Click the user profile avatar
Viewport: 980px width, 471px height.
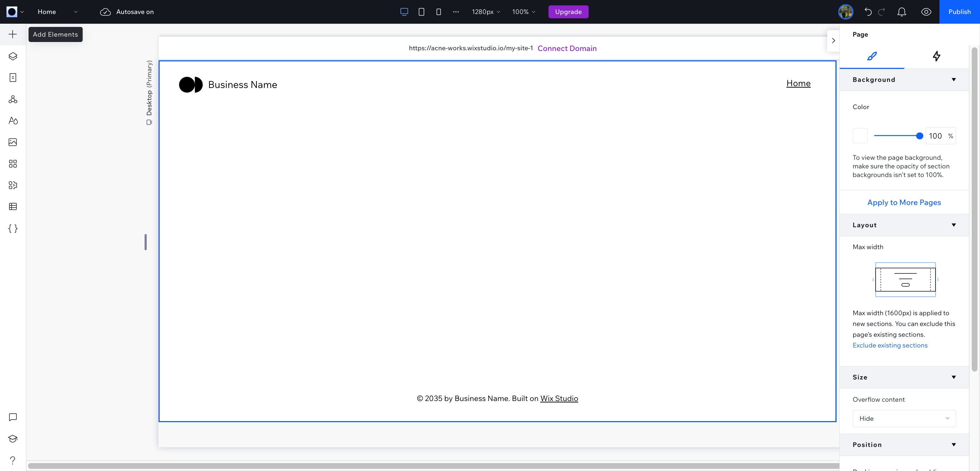846,12
